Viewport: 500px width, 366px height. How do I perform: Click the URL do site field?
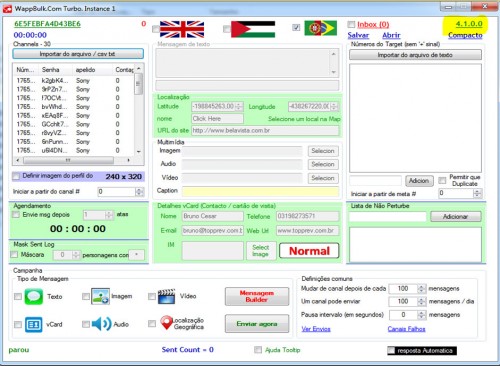[265, 130]
